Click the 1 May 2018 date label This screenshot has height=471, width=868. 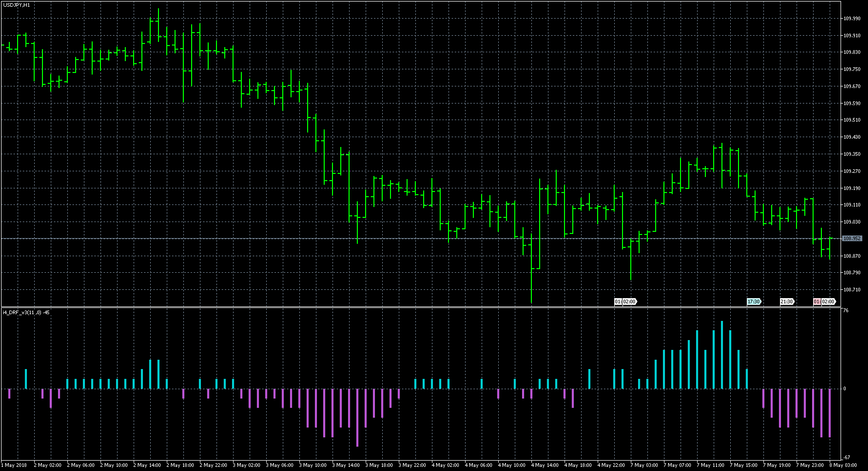point(15,465)
